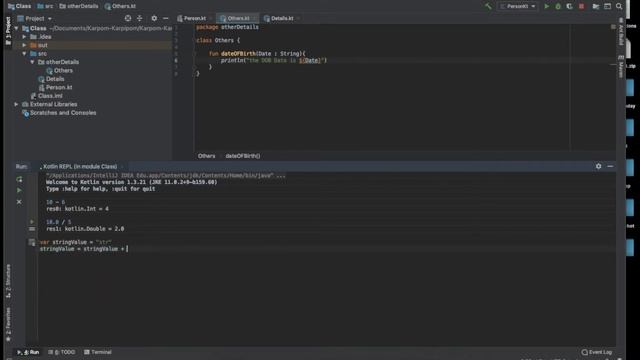Click dateOfBirth() in editor breadcrumb footer

tap(243, 156)
